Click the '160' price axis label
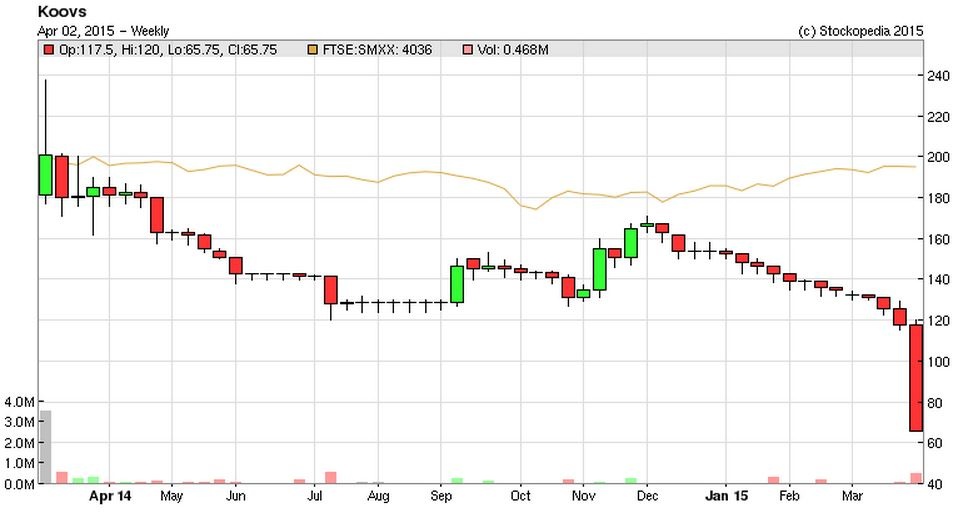963x520 pixels. 938,239
